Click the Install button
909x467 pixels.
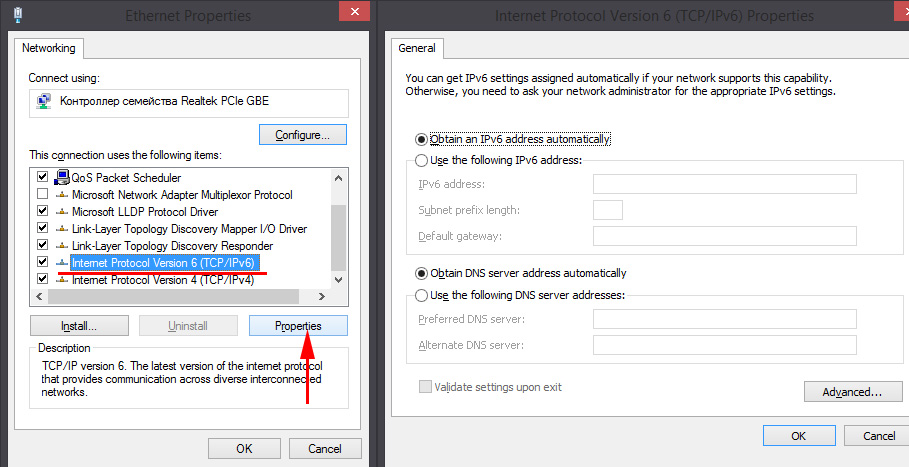coord(79,326)
